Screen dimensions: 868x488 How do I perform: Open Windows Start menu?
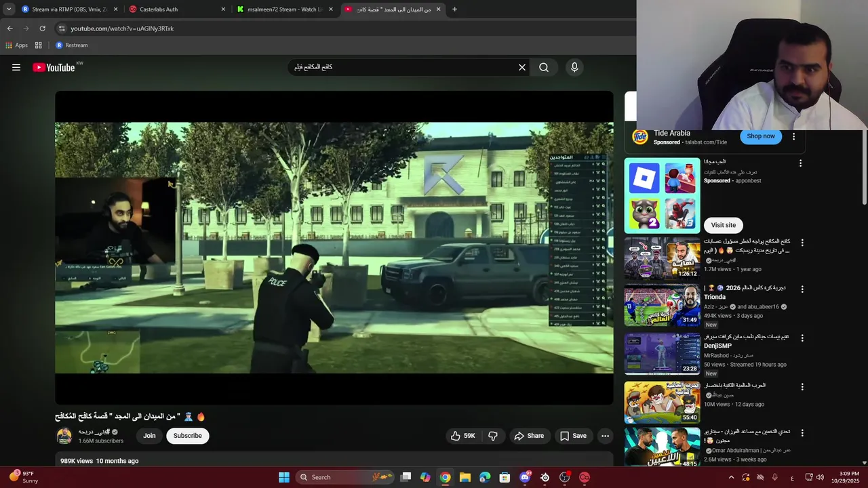click(x=284, y=477)
